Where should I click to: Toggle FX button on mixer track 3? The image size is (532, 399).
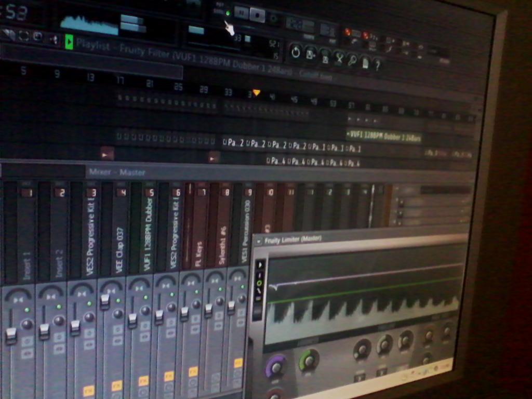(x=88, y=391)
